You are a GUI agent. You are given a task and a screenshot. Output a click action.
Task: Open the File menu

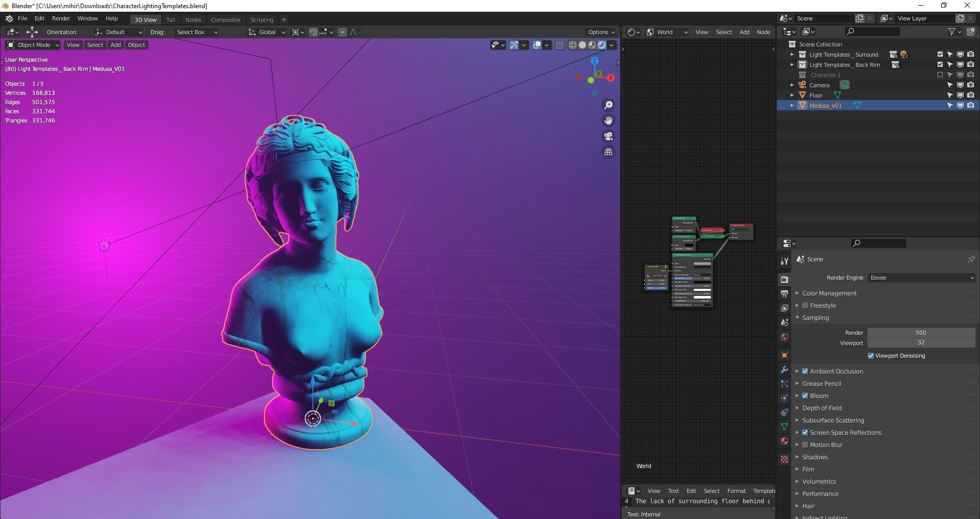[22, 18]
